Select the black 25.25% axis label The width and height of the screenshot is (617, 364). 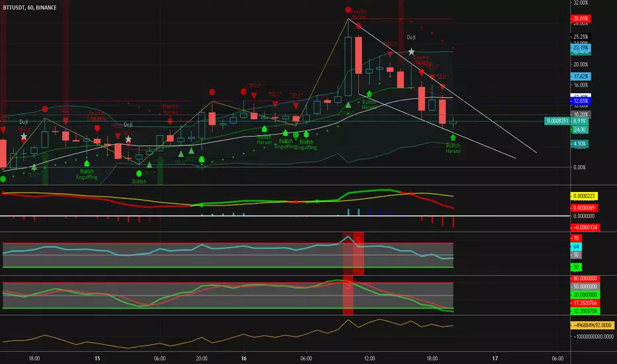pyautogui.click(x=581, y=37)
